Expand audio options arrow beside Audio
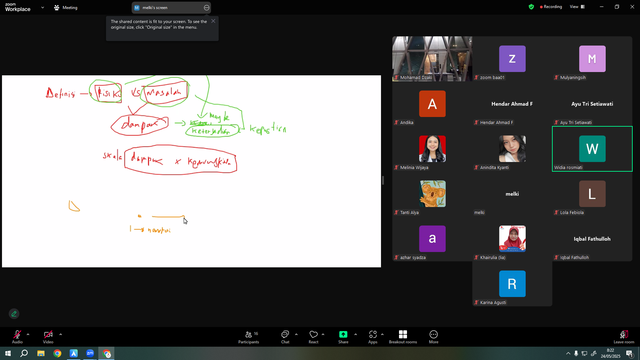The height and width of the screenshot is (360, 640). pos(28,334)
